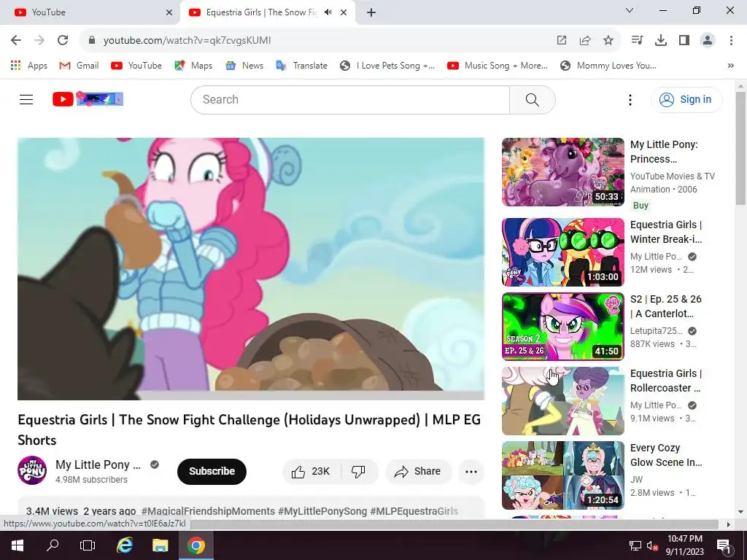
Task: Click #MyLittlePonySong hashtag
Action: click(322, 511)
